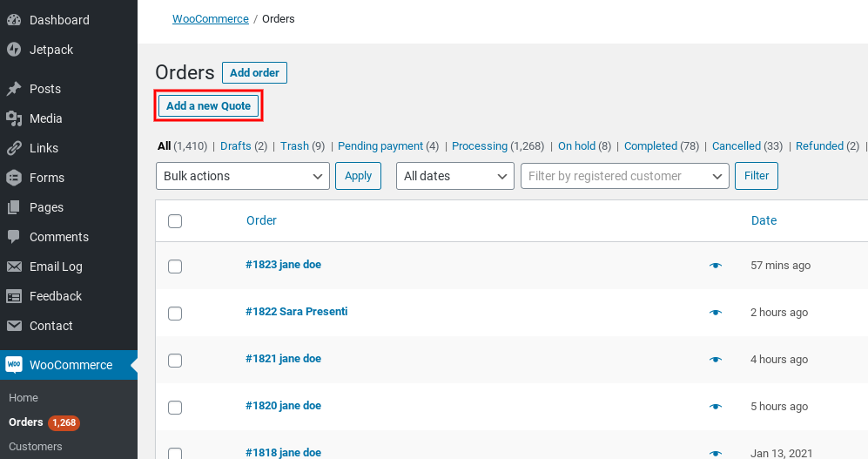Go to WooCommerce Customers submenu
The width and height of the screenshot is (868, 459).
tap(36, 446)
